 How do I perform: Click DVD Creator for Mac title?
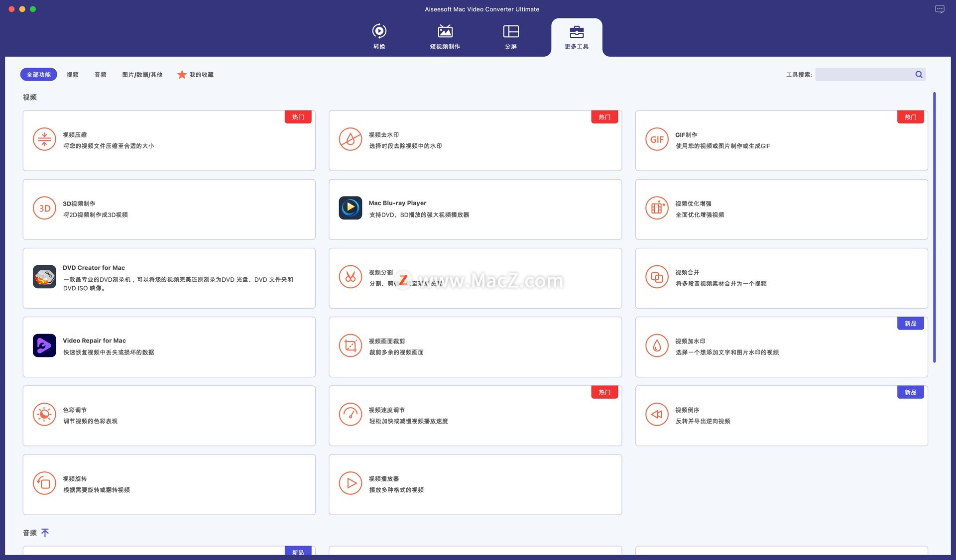click(94, 268)
